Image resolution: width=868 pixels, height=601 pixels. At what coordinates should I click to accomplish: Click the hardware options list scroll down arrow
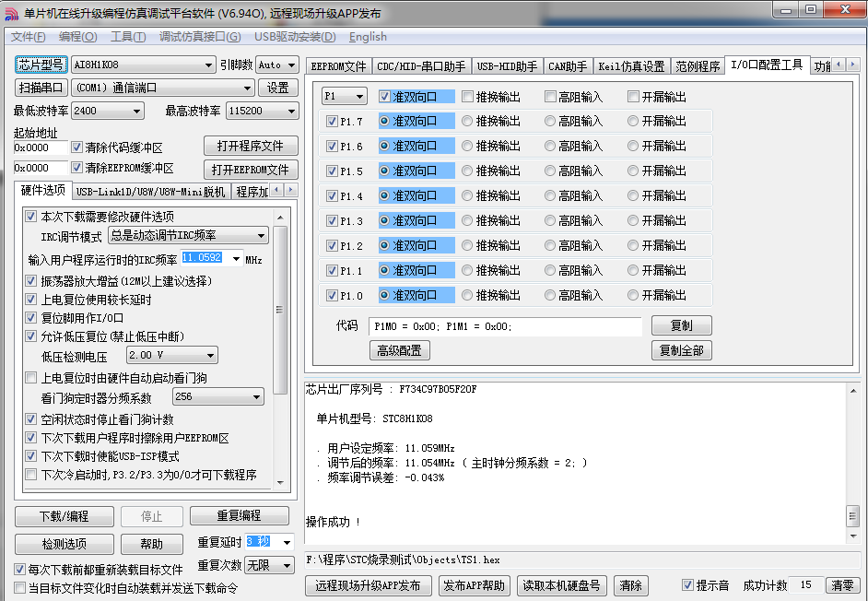click(280, 482)
